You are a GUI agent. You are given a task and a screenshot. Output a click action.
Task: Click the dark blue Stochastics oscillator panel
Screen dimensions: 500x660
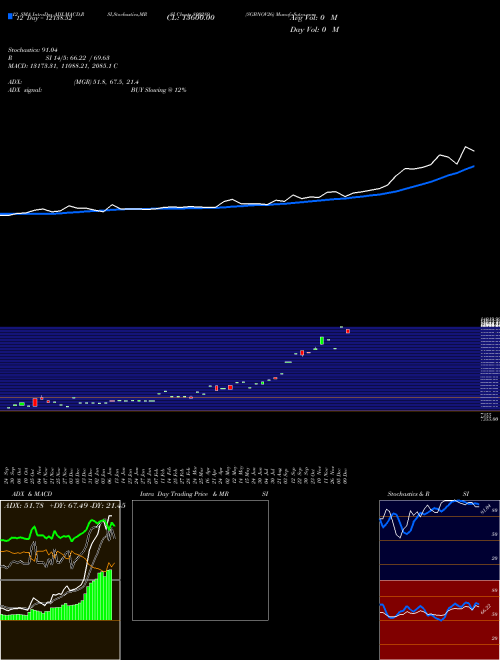[439, 540]
